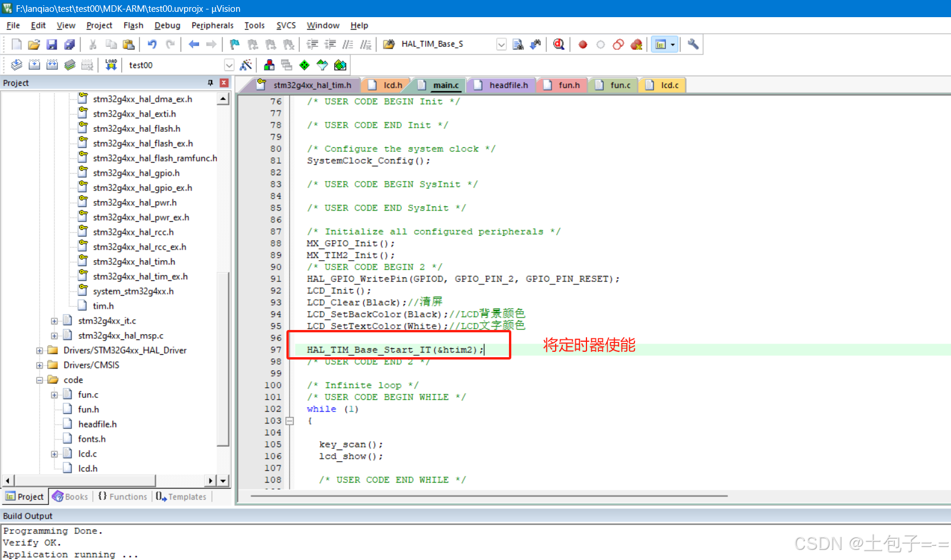951x560 pixels.
Task: Download code to flash with LOAD
Action: click(x=111, y=65)
